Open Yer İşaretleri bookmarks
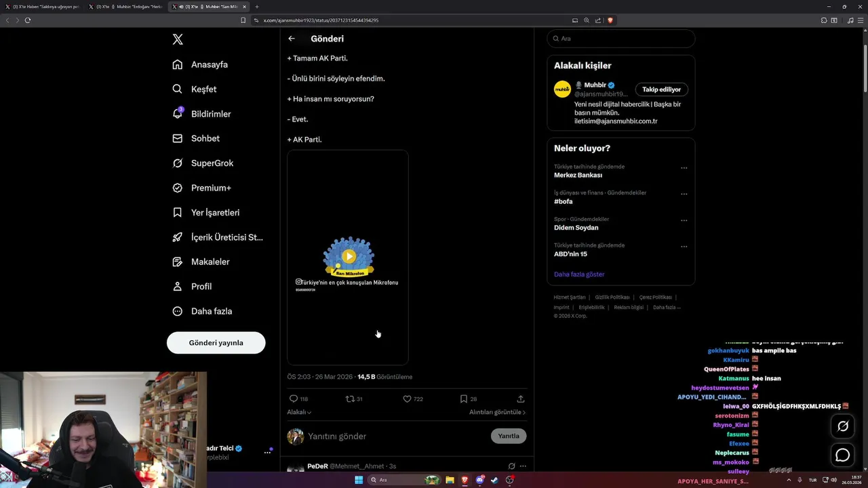868x488 pixels. [x=205, y=212]
